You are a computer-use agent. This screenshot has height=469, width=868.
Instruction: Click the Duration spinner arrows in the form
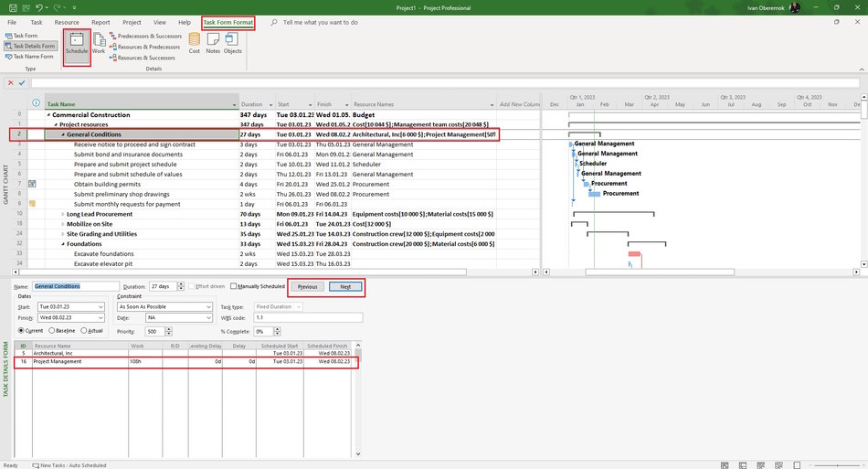pyautogui.click(x=181, y=286)
